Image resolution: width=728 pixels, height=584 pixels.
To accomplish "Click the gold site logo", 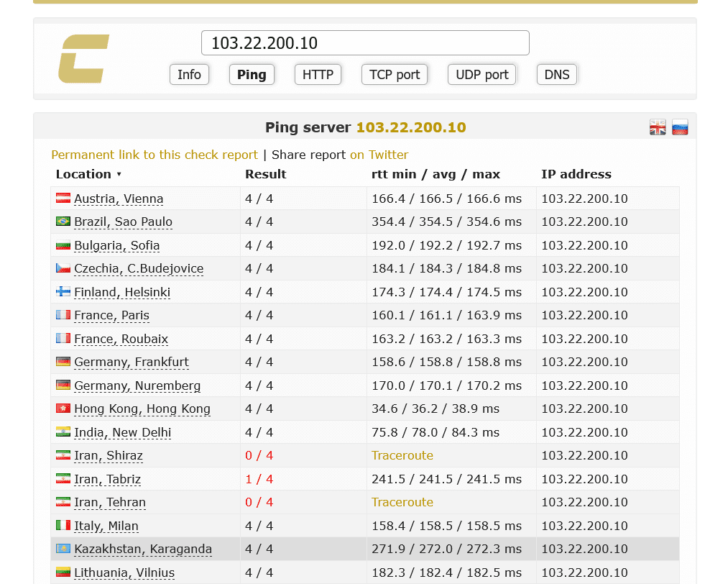I will (83, 58).
